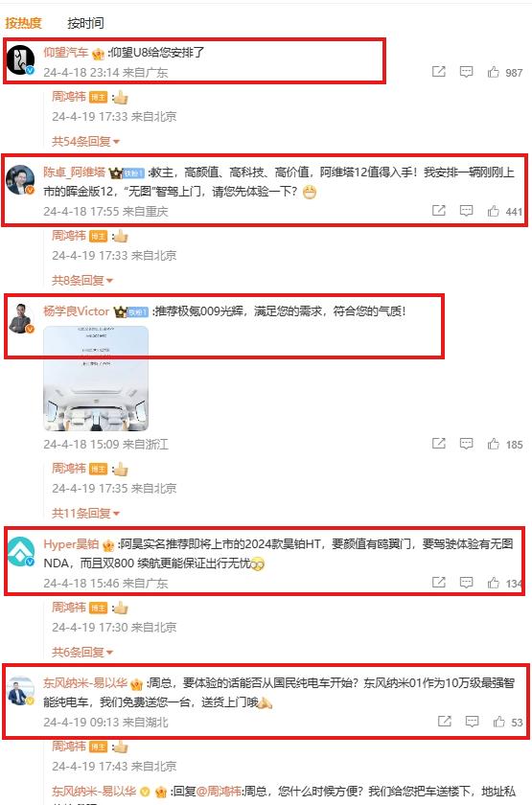The height and width of the screenshot is (805, 532).
Task: Reply to 仰望汽车 comment using comment icon
Action: click(x=466, y=72)
